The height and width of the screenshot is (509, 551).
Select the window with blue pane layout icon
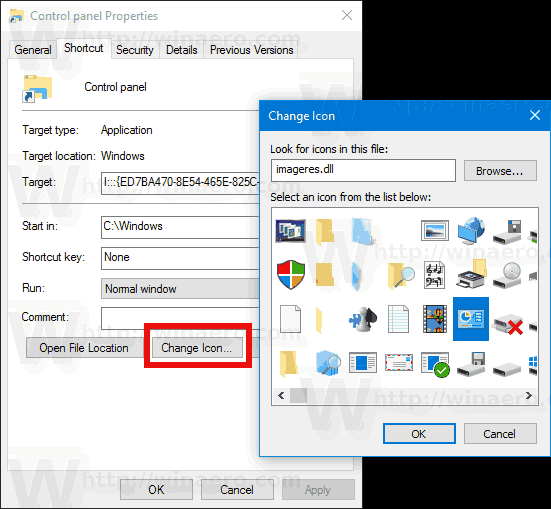click(x=363, y=362)
